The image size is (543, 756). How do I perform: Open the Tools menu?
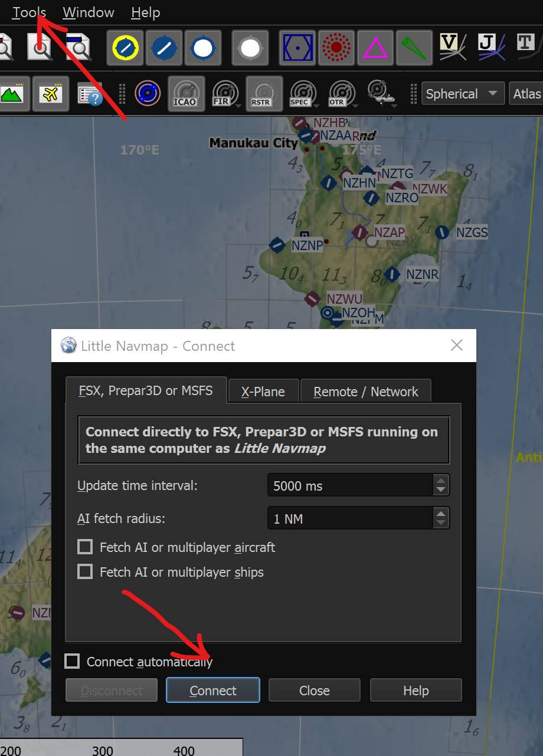[x=29, y=12]
